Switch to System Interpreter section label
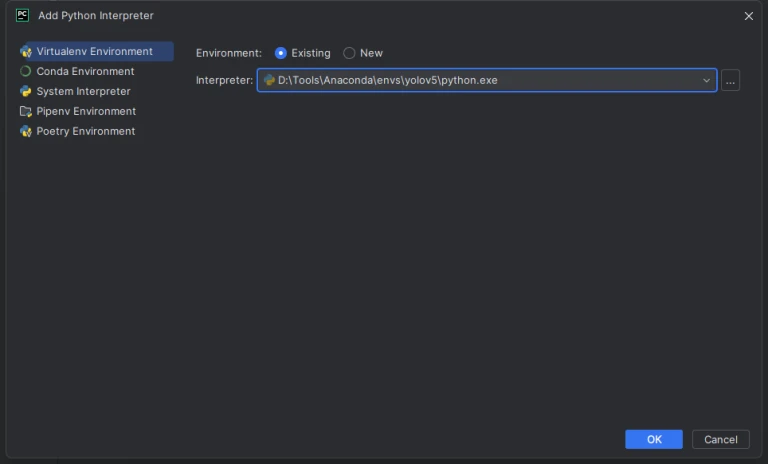The width and height of the screenshot is (768, 464). point(83,92)
